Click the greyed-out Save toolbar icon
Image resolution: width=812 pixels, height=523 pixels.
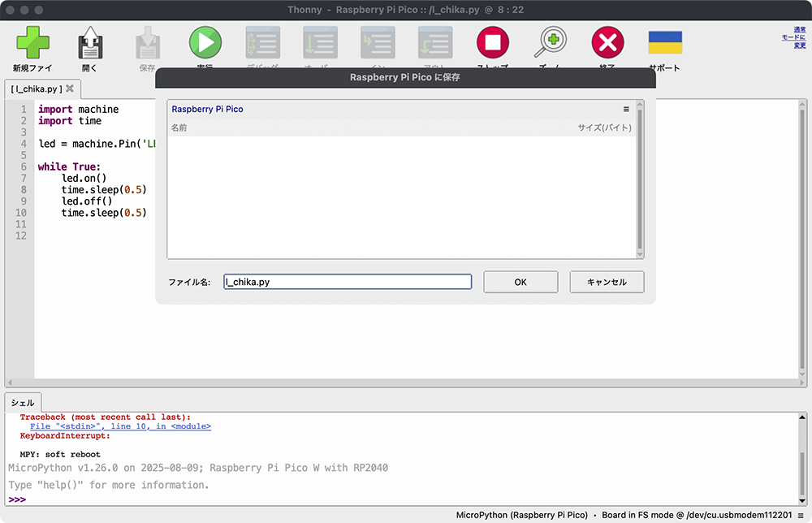click(x=148, y=42)
